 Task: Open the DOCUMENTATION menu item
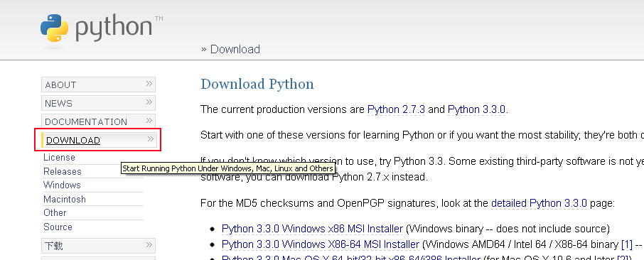click(x=99, y=121)
